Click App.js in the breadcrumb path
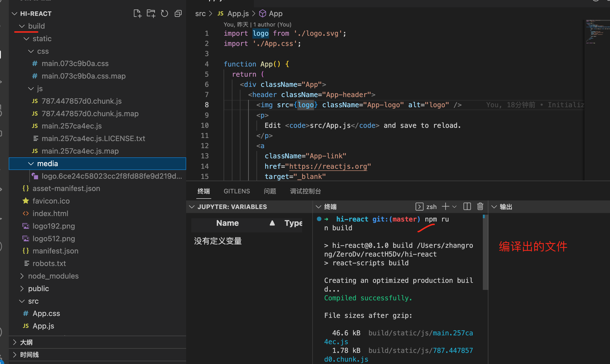 (238, 13)
